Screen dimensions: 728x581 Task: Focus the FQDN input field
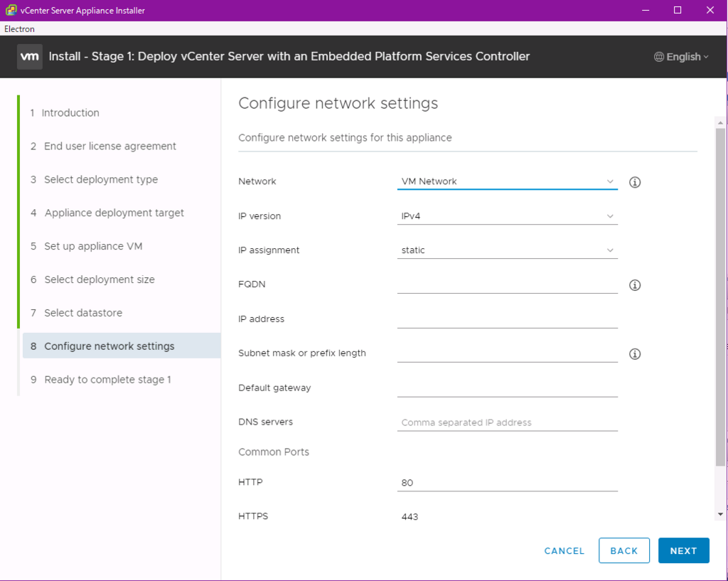pos(507,284)
